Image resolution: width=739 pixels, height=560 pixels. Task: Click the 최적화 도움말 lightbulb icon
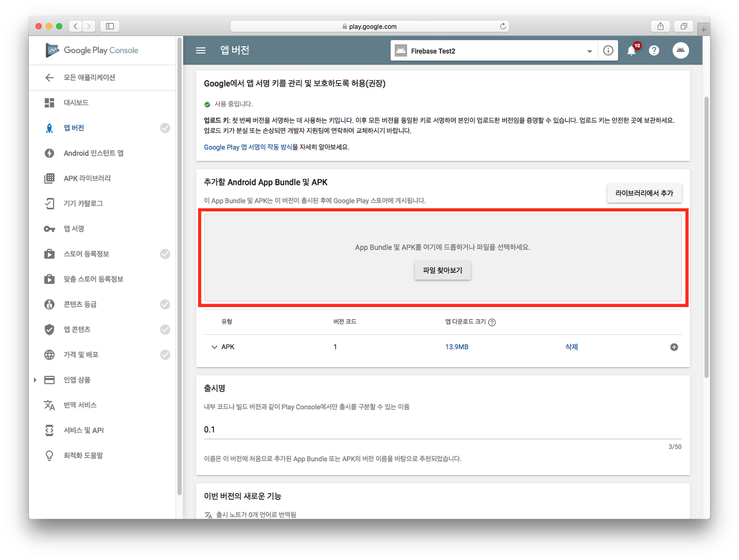(50, 456)
